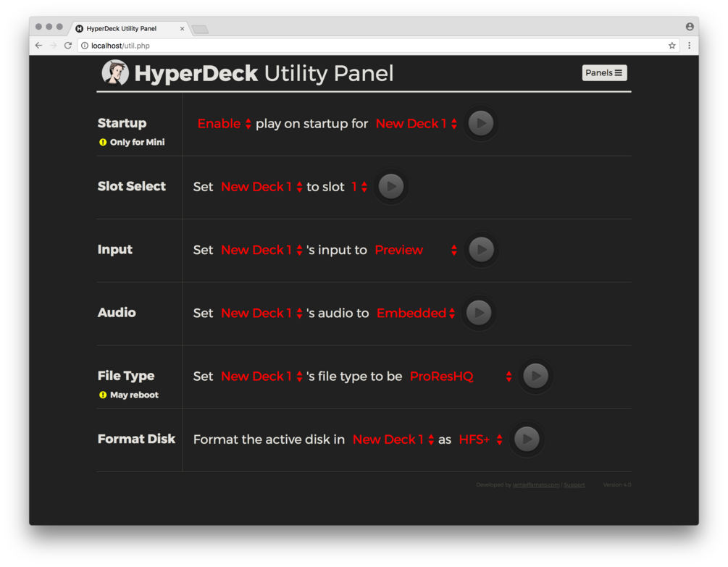
Task: Select the HyperDeck Utility Panel tab
Action: tap(129, 28)
